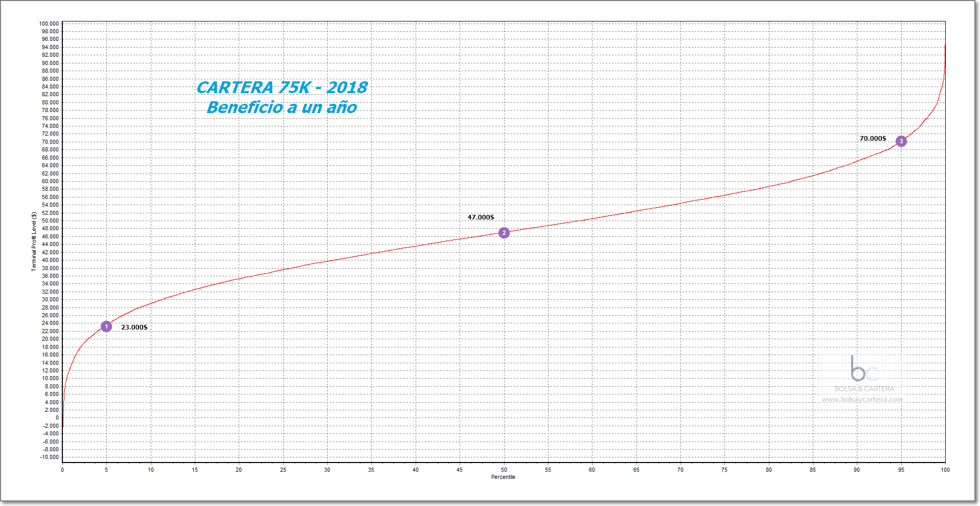
Task: Click the x-axis tick label 45
Action: tap(460, 470)
